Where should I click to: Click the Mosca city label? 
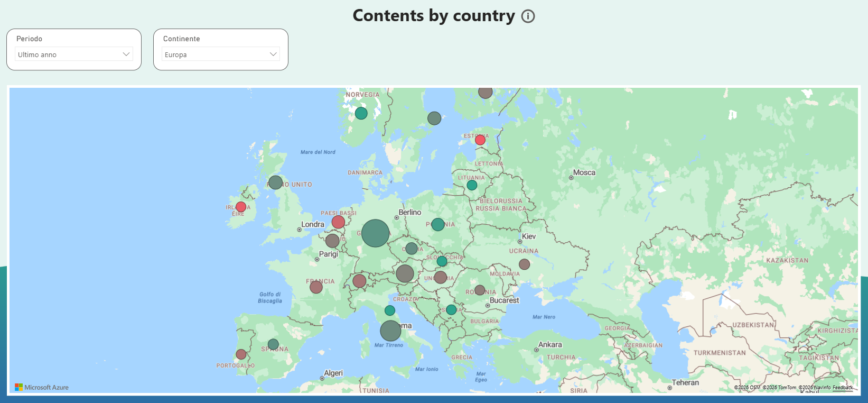coord(584,172)
